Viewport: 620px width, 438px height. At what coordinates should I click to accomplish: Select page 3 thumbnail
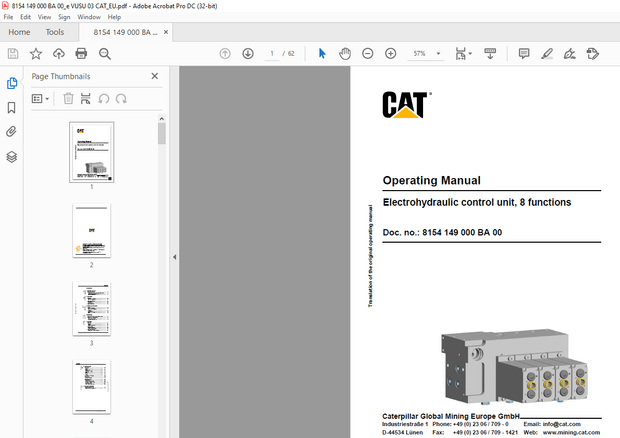[x=92, y=309]
